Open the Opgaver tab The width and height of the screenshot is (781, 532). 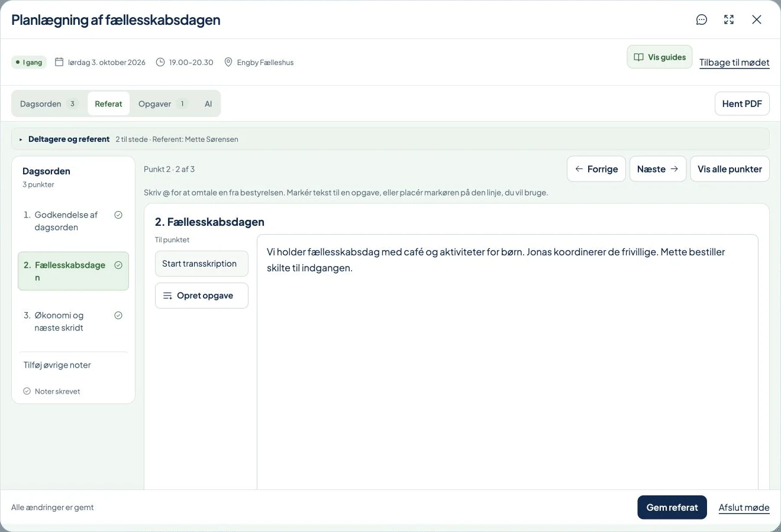[x=163, y=103]
